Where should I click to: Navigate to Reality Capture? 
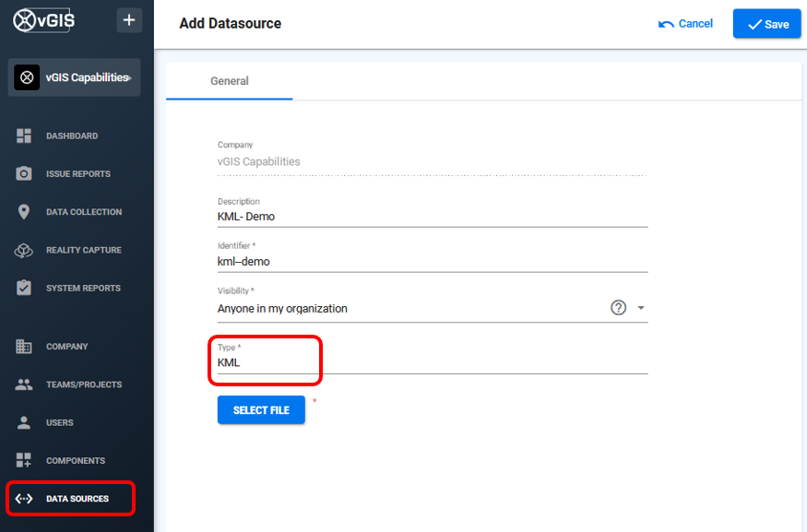click(x=84, y=250)
